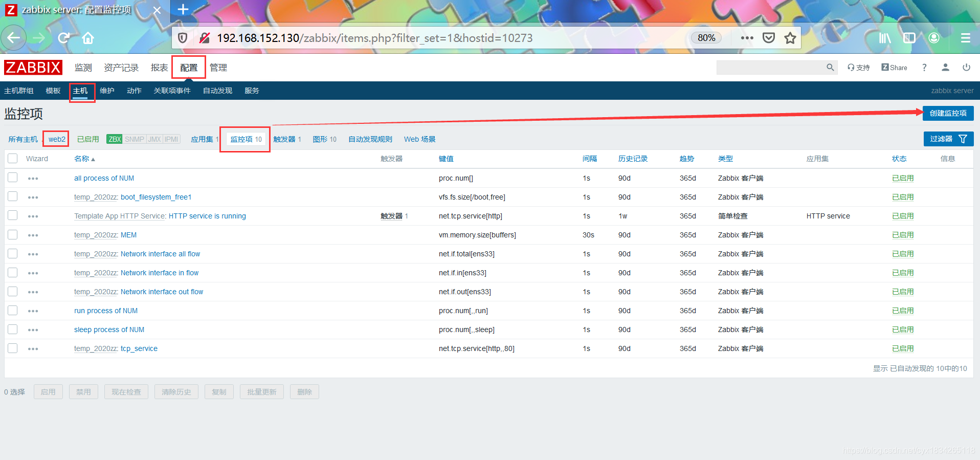
Task: Select the 自动发现 submenu item
Action: (217, 91)
